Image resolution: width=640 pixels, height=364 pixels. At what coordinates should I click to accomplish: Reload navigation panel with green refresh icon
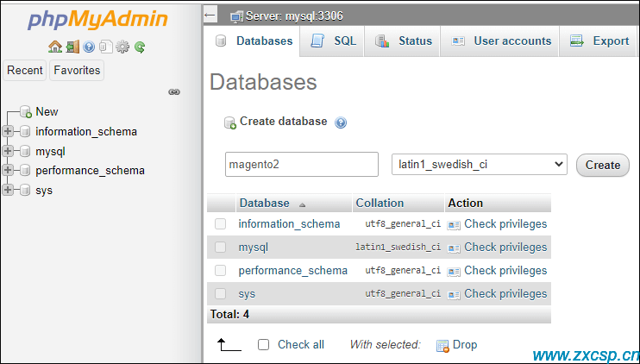click(x=140, y=47)
